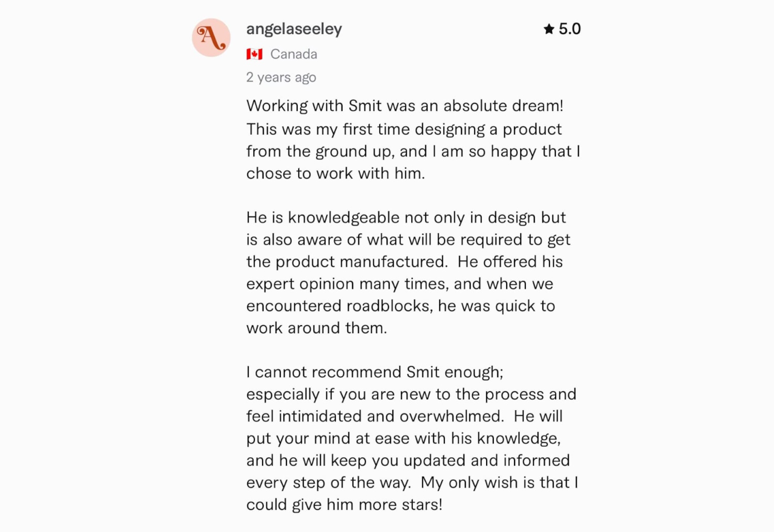Screen dimensions: 774x532
Task: Click the 'Working with Smit was an absolute dream!' line
Action: (x=405, y=106)
